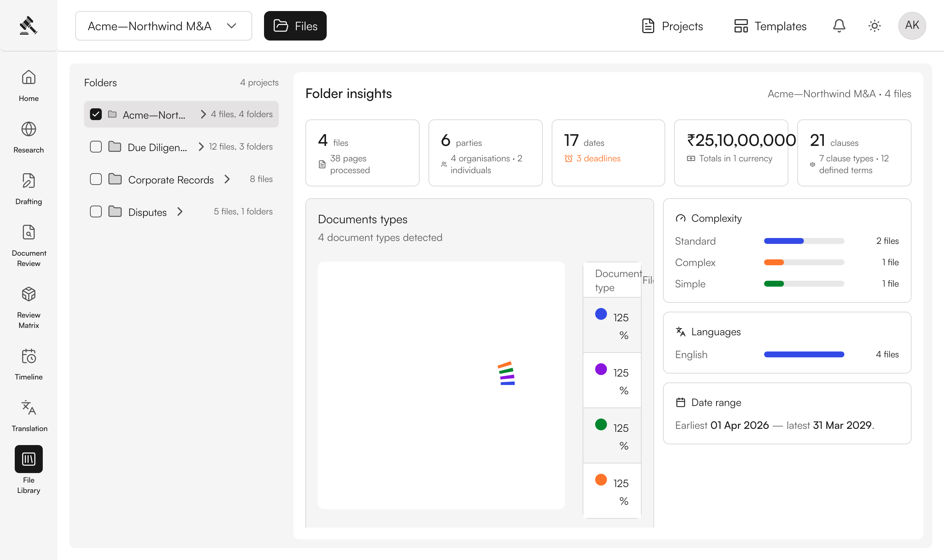The width and height of the screenshot is (944, 560).
Task: Check the Due Diligen... folder checkbox
Action: [x=96, y=146]
